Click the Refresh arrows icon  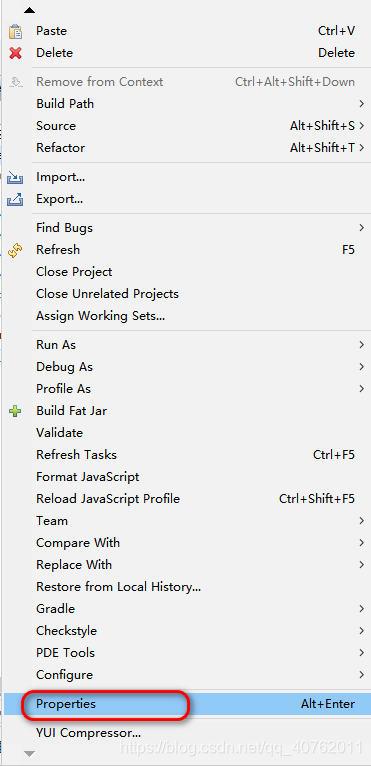(15, 250)
